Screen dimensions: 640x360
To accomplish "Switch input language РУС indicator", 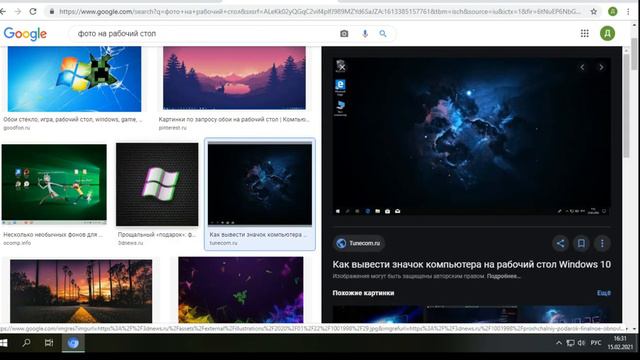I will 596,343.
